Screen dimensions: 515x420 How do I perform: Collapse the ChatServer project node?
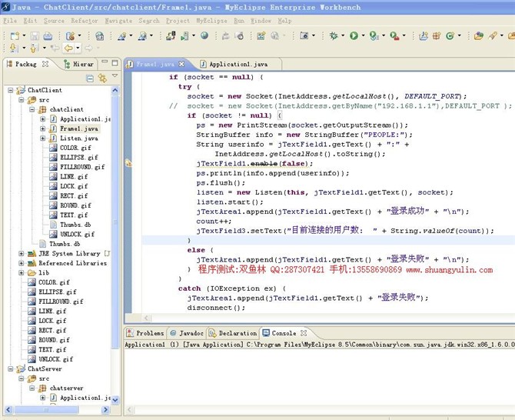coord(11,368)
